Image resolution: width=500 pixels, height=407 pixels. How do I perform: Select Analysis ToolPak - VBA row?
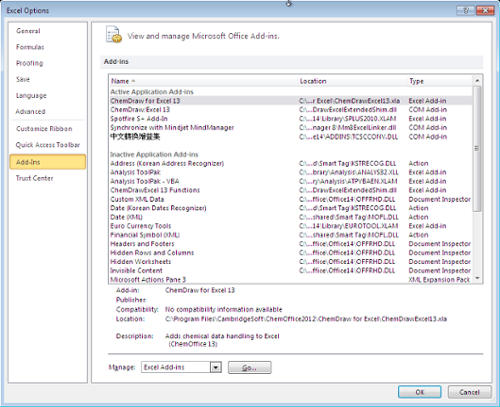pyautogui.click(x=291, y=181)
